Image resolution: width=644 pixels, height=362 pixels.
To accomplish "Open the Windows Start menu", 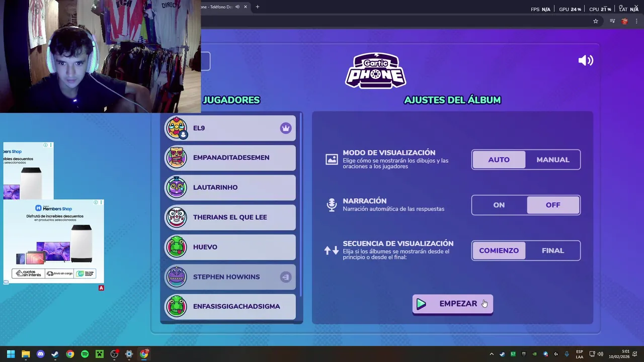I will [x=11, y=354].
